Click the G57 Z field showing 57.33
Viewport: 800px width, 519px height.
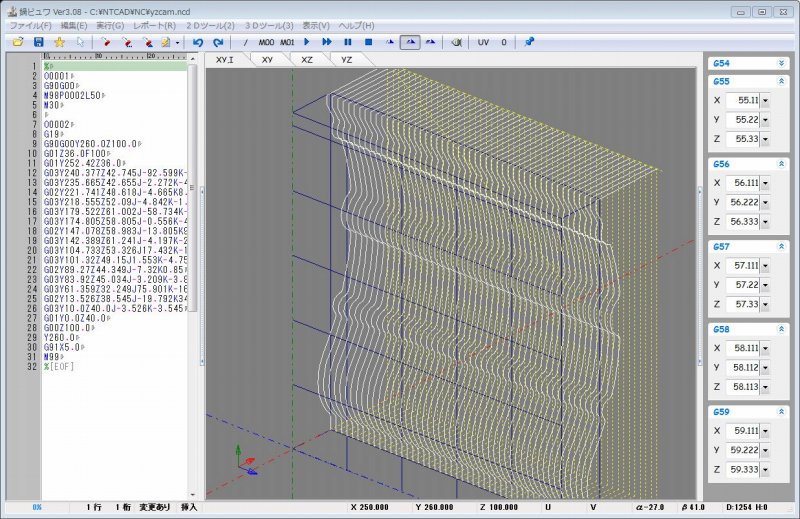pyautogui.click(x=743, y=304)
